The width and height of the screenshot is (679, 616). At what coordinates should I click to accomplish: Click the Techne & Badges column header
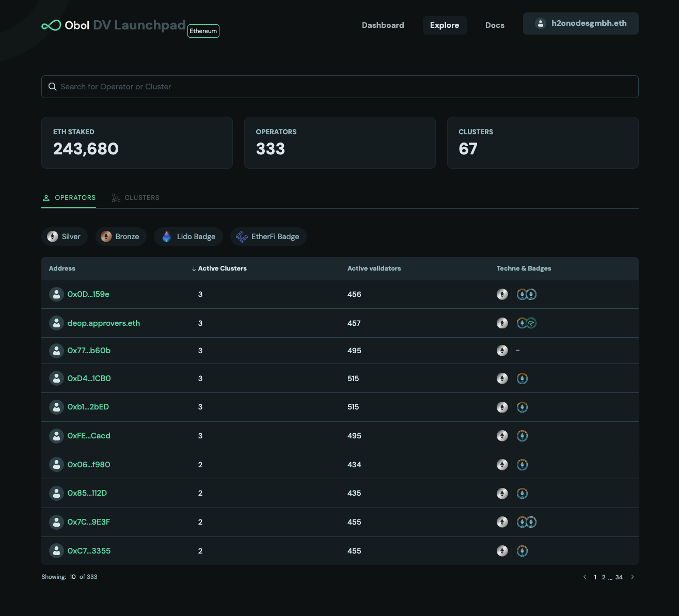[x=524, y=268]
